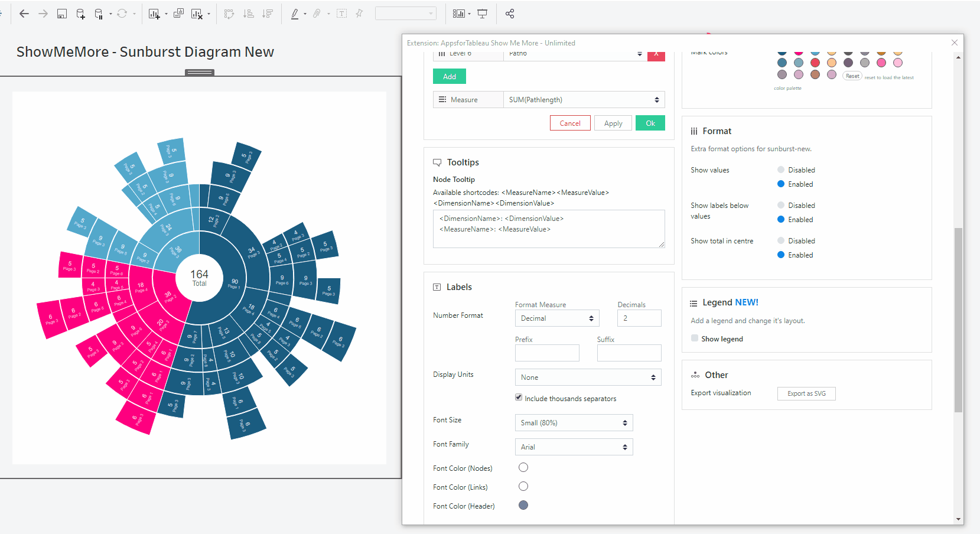Image resolution: width=980 pixels, height=534 pixels.
Task: Add a new worksheet via toolbar icon
Action: pyautogui.click(x=154, y=14)
